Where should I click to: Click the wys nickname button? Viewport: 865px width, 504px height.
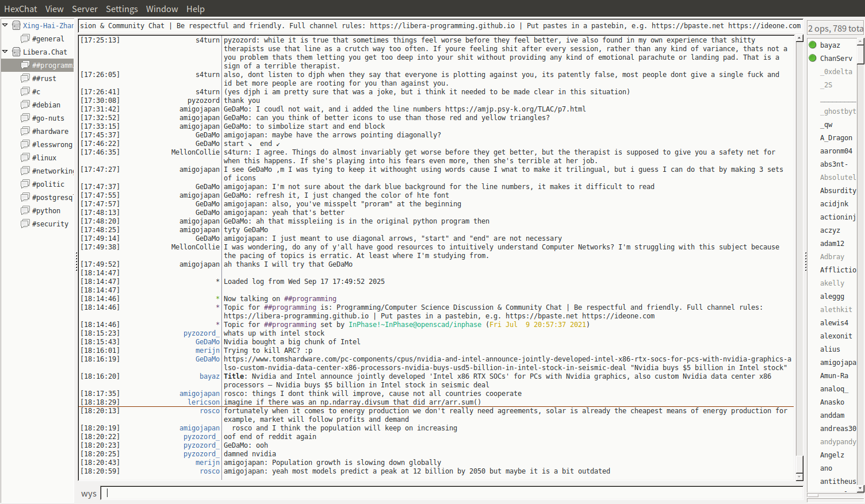point(89,494)
